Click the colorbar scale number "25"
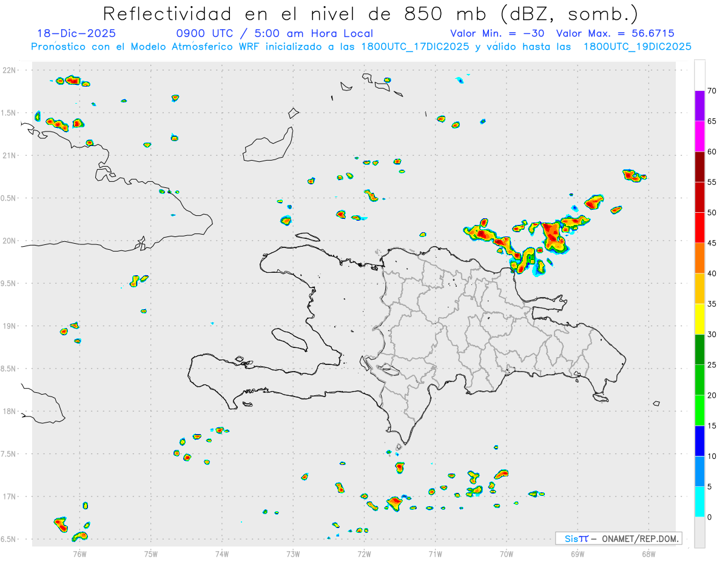The height and width of the screenshot is (562, 728). point(712,365)
